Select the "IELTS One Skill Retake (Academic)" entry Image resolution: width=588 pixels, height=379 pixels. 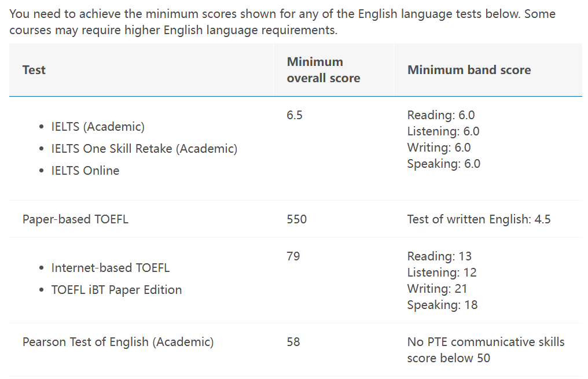point(144,149)
